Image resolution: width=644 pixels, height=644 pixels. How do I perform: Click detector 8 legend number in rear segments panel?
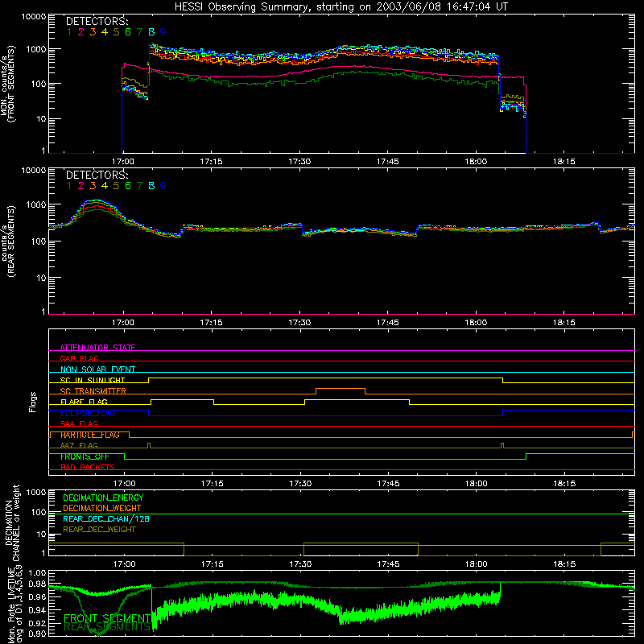click(151, 186)
